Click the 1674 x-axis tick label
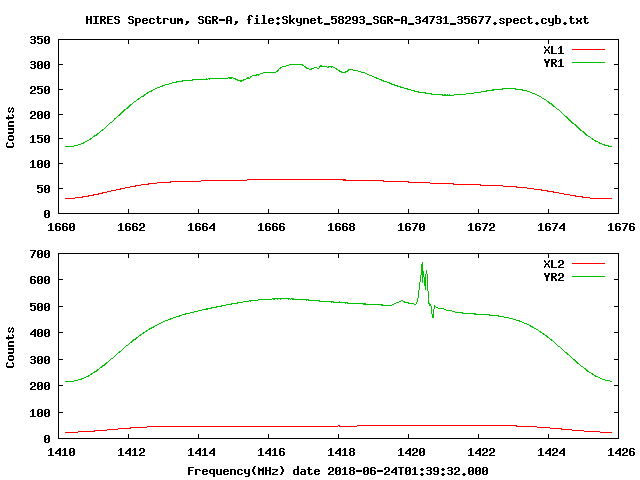Image resolution: width=640 pixels, height=480 pixels. click(551, 227)
